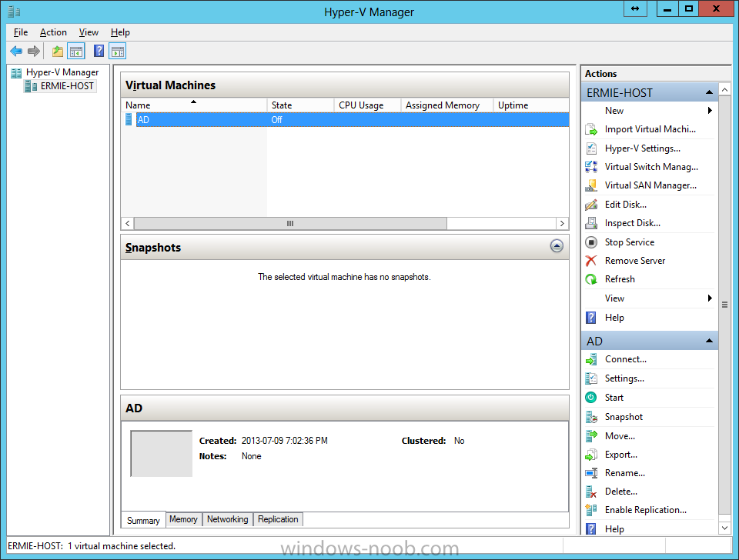This screenshot has height=560, width=739.
Task: Collapse the AD actions section
Action: 709,341
